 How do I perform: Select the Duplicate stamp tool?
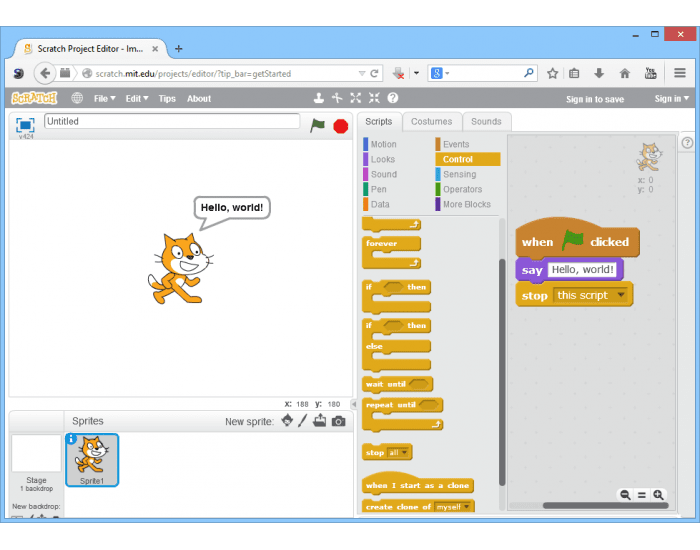pos(318,98)
